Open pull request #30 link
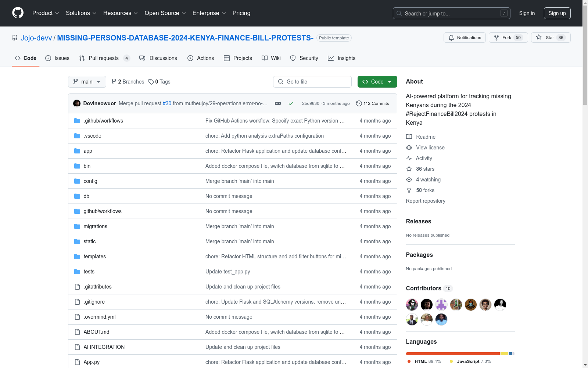Viewport: 588px width, 368px height. (167, 103)
